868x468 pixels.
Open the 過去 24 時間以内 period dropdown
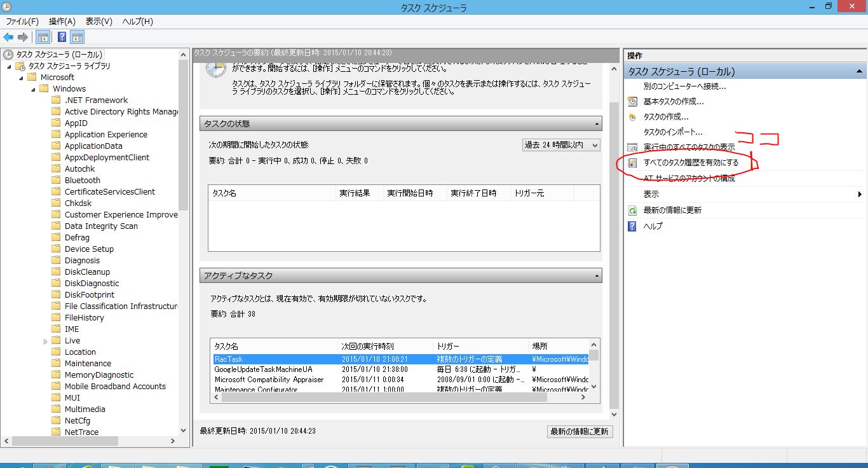tap(561, 145)
